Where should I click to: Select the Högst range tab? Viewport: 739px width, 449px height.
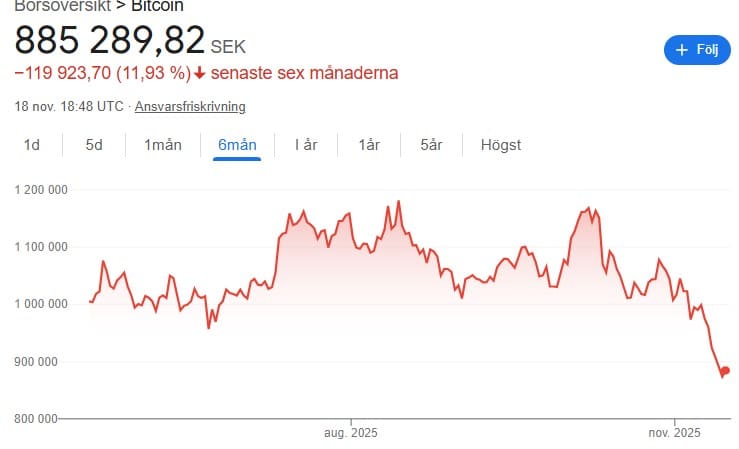501,145
